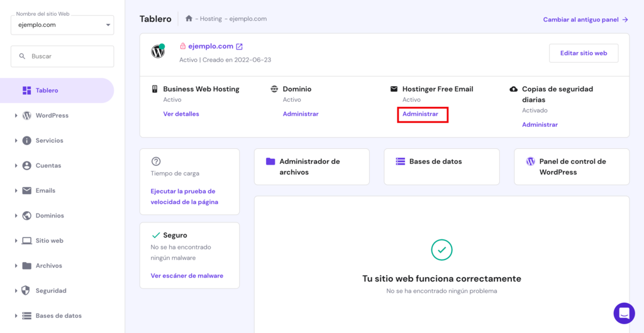Click into the Buscar search field

tap(62, 56)
